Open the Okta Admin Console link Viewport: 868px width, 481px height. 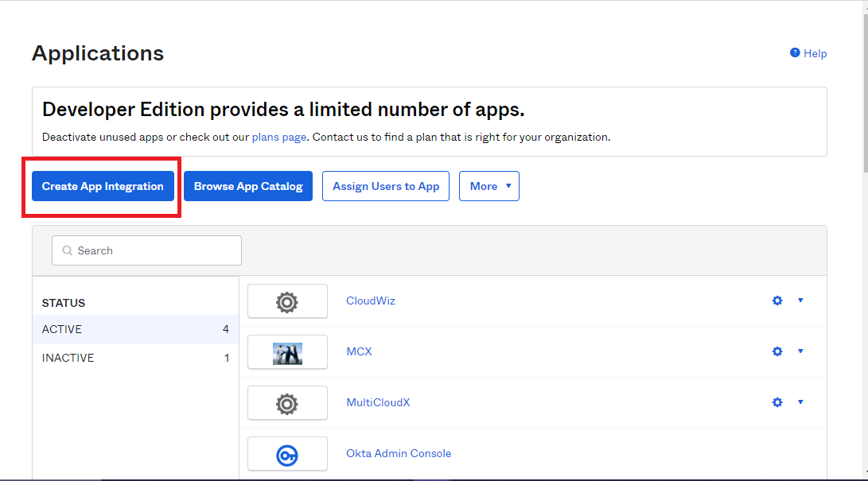399,453
